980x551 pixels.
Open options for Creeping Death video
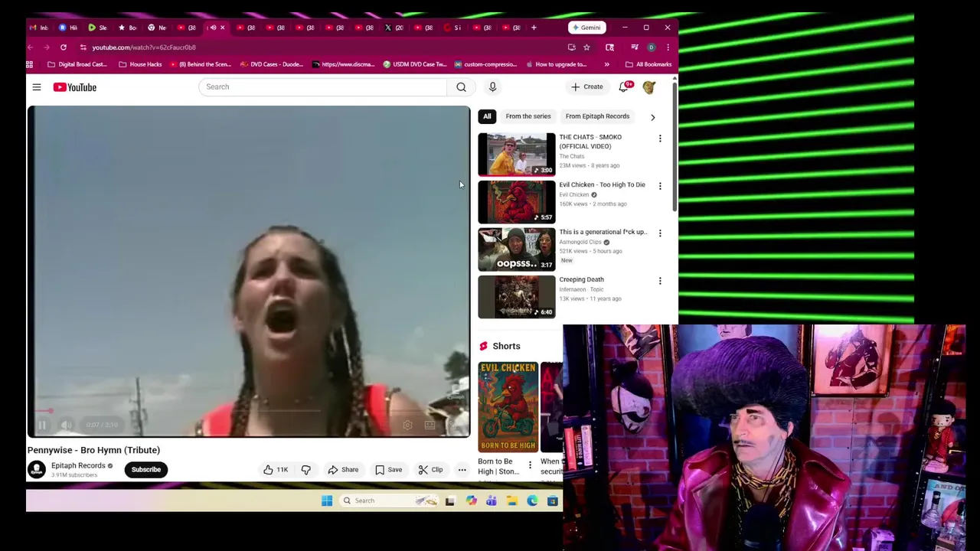coord(660,281)
